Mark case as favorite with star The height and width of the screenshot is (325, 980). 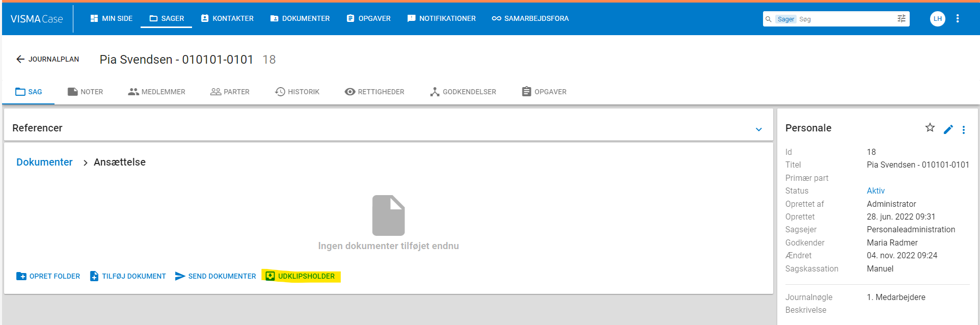click(930, 128)
